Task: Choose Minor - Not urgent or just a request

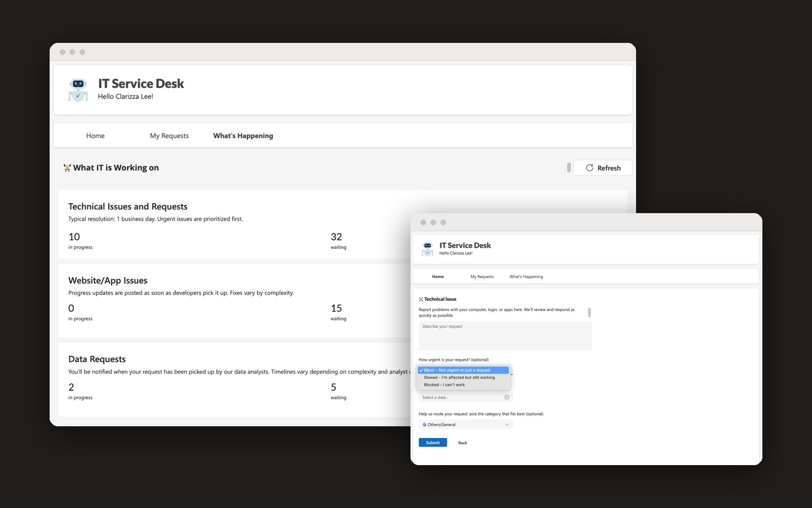Action: 464,370
